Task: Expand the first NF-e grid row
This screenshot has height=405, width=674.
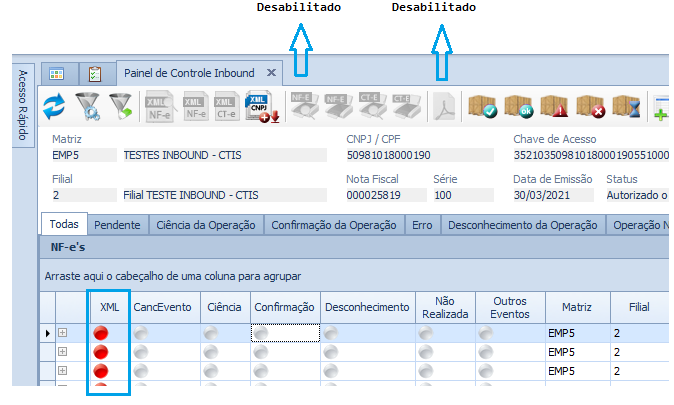Action: click(62, 333)
